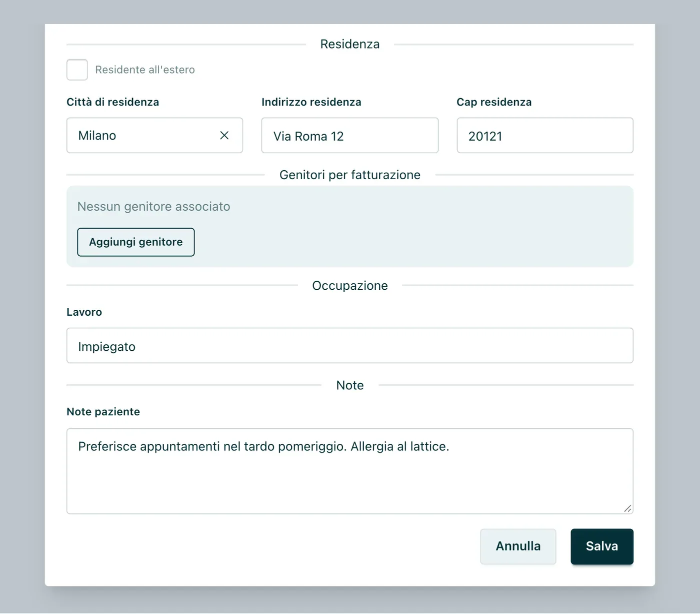Click the Città di residenza label
The height and width of the screenshot is (614, 700).
pyautogui.click(x=113, y=102)
